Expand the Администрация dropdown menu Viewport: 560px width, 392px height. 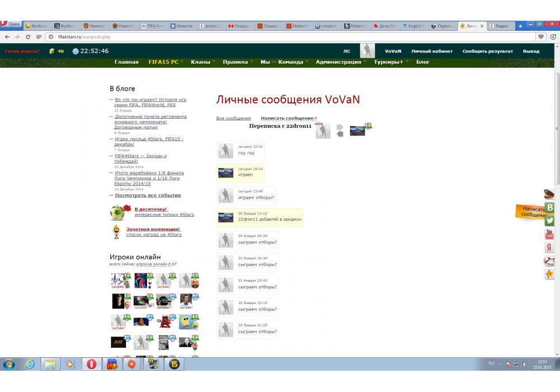341,62
